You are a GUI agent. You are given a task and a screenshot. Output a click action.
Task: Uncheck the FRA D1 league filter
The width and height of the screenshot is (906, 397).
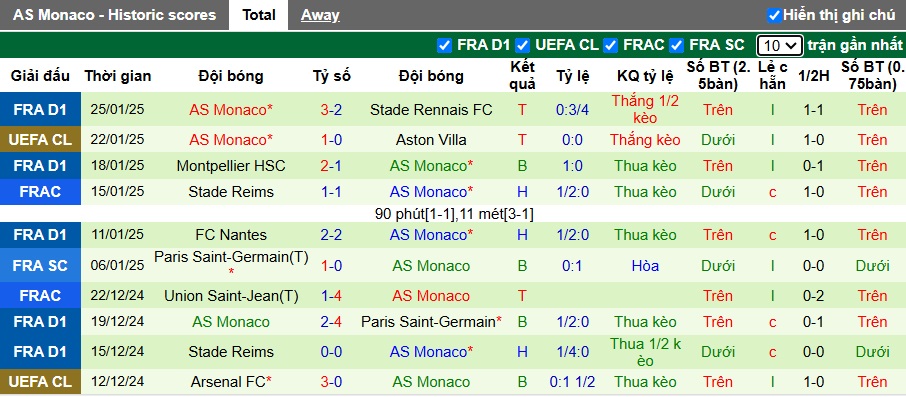444,45
